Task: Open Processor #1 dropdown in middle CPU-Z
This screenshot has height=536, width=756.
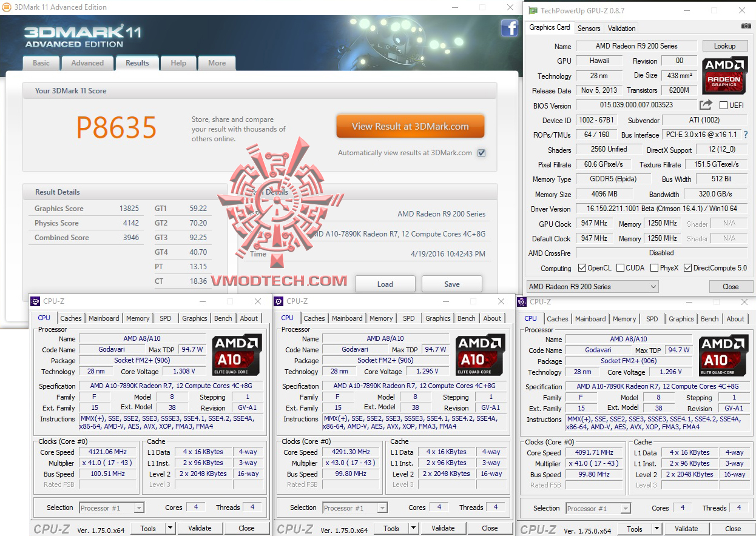Action: [355, 508]
